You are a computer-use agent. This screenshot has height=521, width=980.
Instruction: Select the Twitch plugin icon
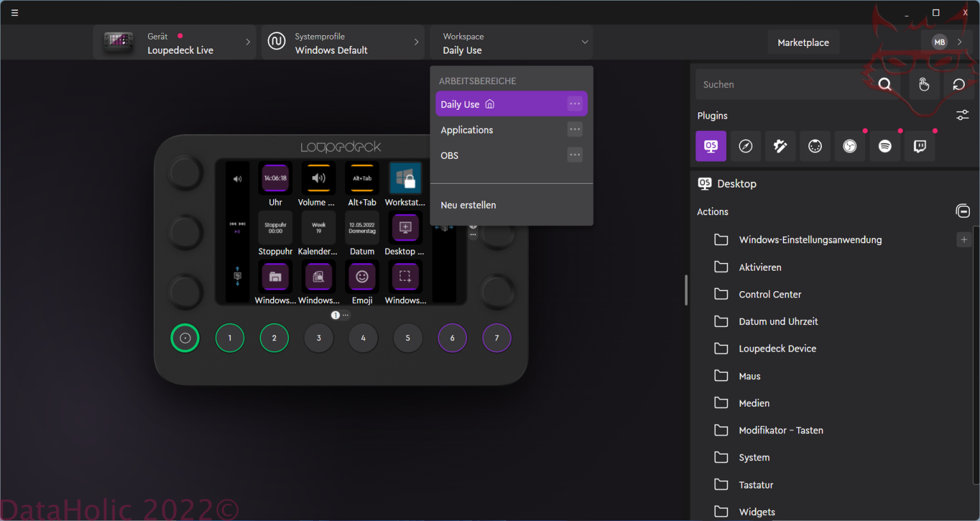(920, 146)
